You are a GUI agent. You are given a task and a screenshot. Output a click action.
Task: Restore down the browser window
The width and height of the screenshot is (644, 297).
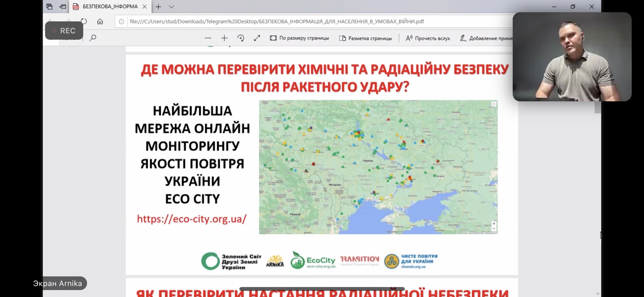[573, 6]
